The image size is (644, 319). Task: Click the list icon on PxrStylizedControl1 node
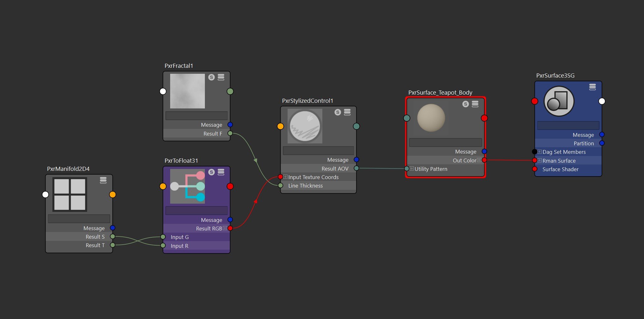[x=347, y=112]
